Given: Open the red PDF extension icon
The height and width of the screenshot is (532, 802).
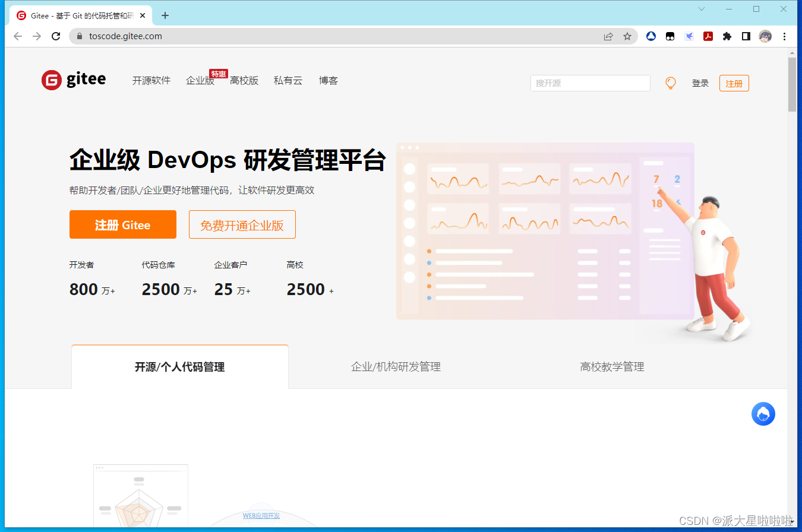Looking at the screenshot, I should [708, 36].
